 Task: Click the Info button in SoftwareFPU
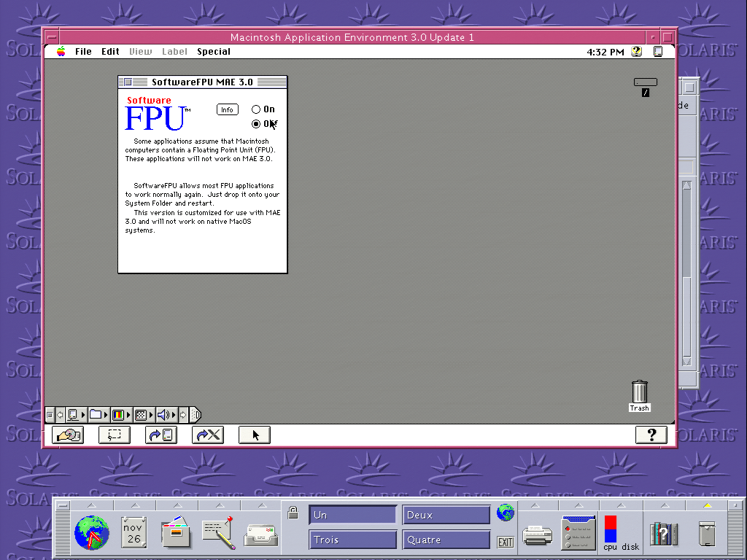pos(228,109)
